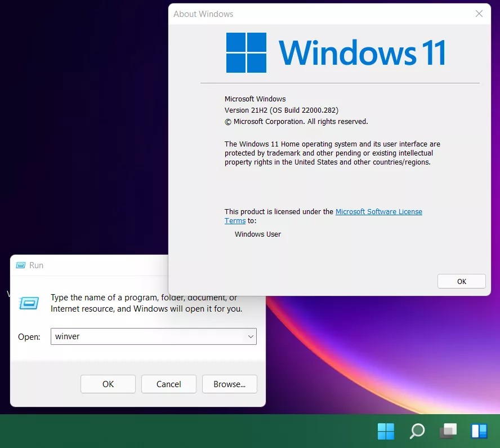Open Task View from the taskbar
500x448 pixels.
click(448, 431)
